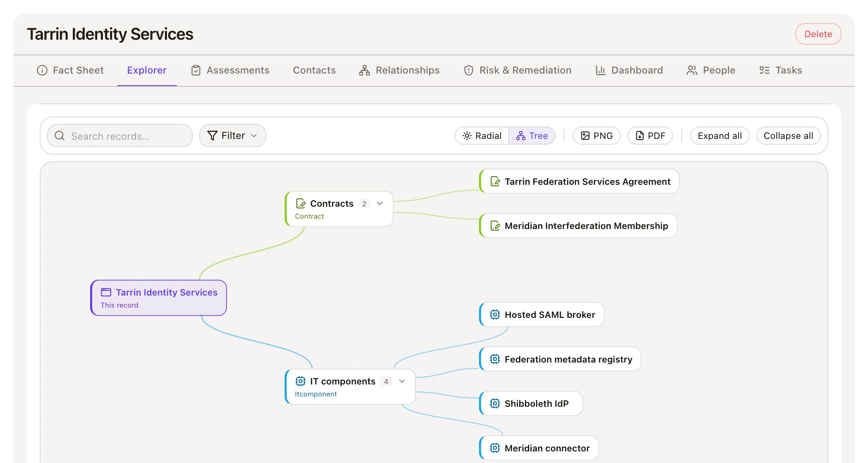The height and width of the screenshot is (463, 868).
Task: Click the Meridian Interfederation Membership icon
Action: [495, 226]
